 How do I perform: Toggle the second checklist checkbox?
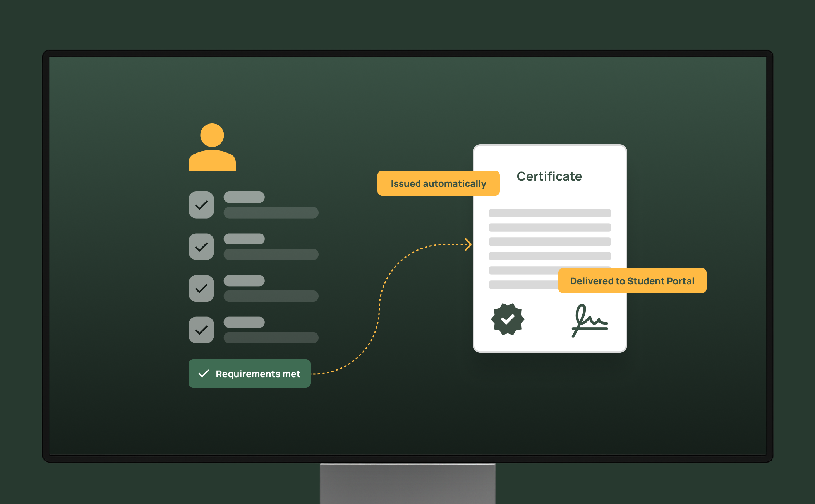point(201,247)
